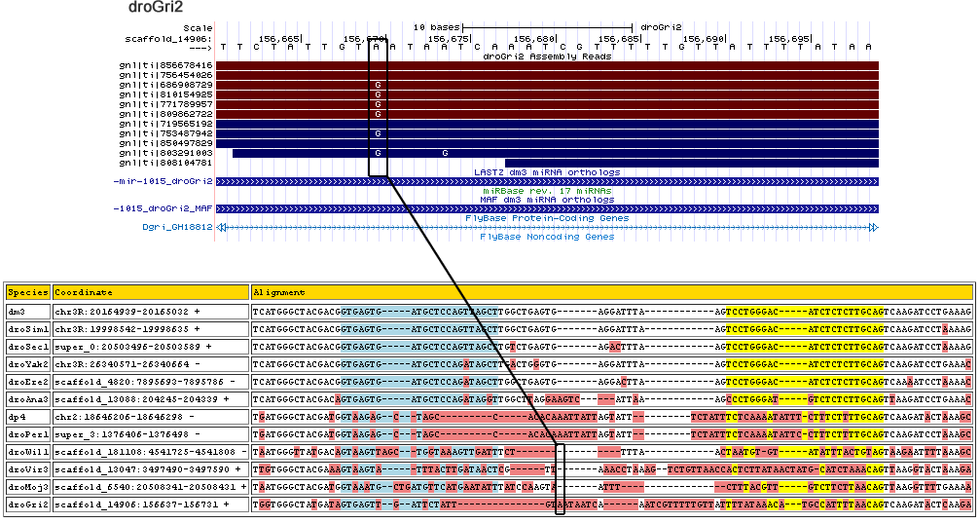The width and height of the screenshot is (980, 523).
Task: Click the left arrows on Dgri_GH18812 track
Action: tap(221, 227)
